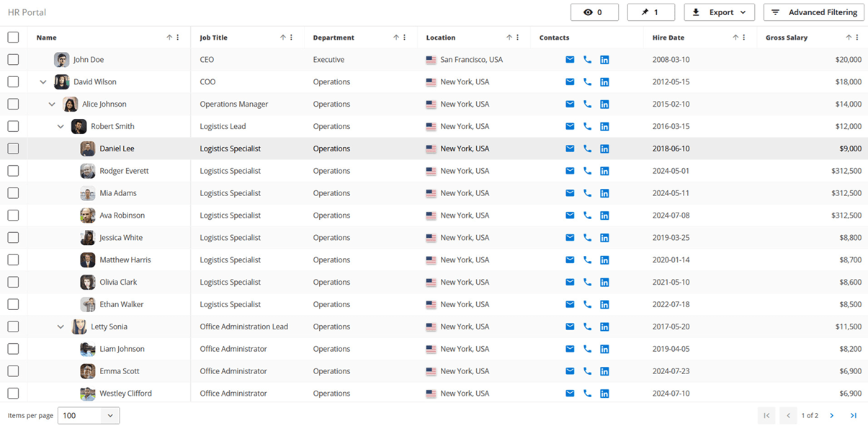Open the Hire Date column options menu

744,37
